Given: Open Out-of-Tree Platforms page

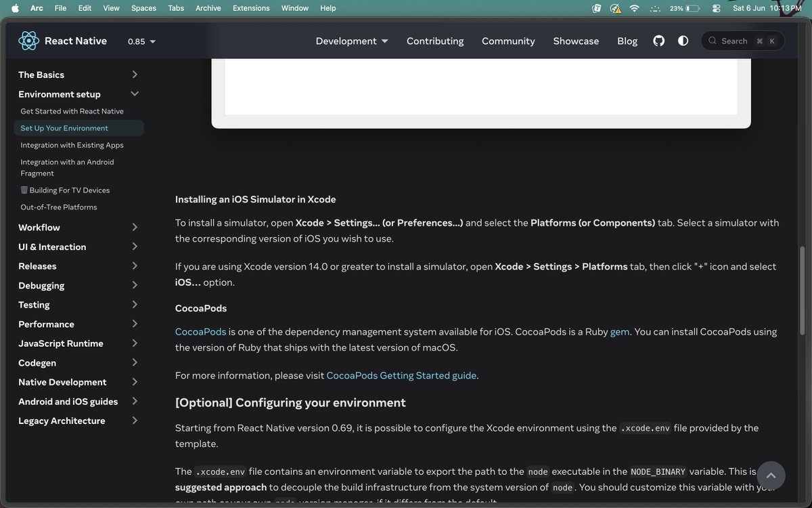Looking at the screenshot, I should coord(58,207).
